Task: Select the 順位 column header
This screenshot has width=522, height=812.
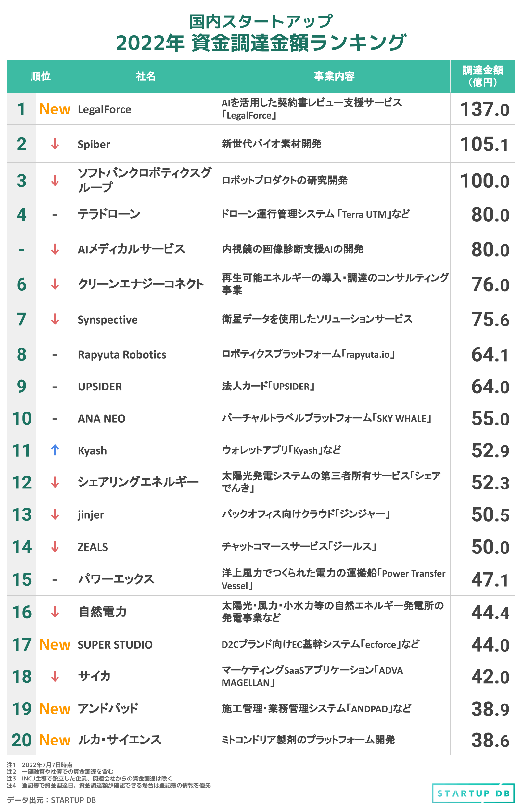Action: point(41,76)
